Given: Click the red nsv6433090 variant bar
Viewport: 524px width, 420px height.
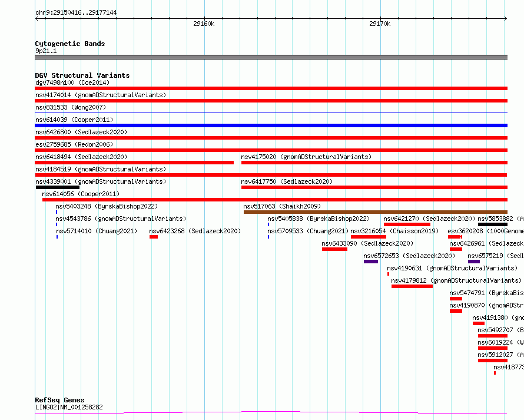Looking at the screenshot, I should 334,249.
